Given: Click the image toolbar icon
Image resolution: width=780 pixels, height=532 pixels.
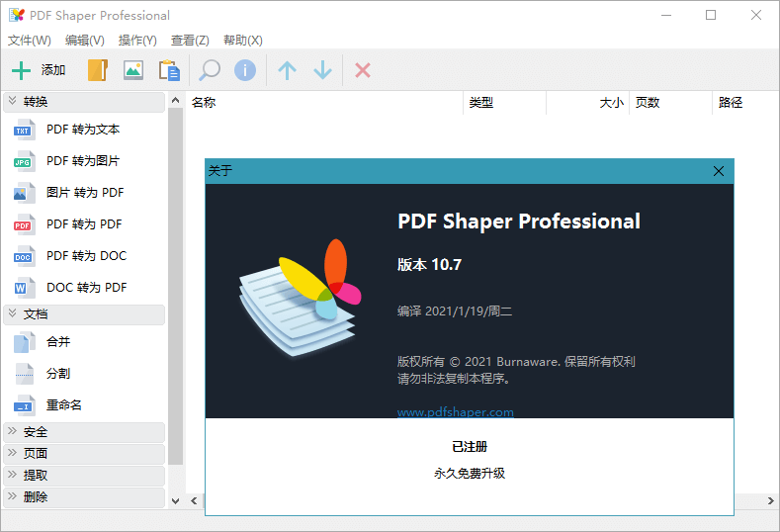Looking at the screenshot, I should click(x=132, y=70).
